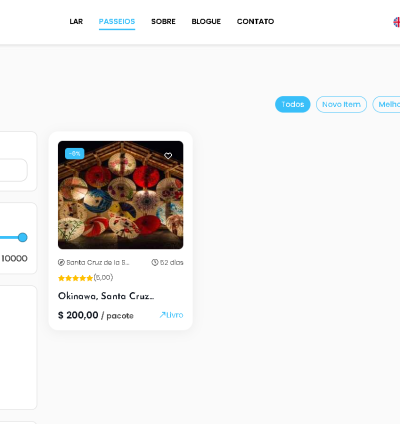Click the language flag icon
This screenshot has height=424, width=400.
pyautogui.click(x=397, y=22)
